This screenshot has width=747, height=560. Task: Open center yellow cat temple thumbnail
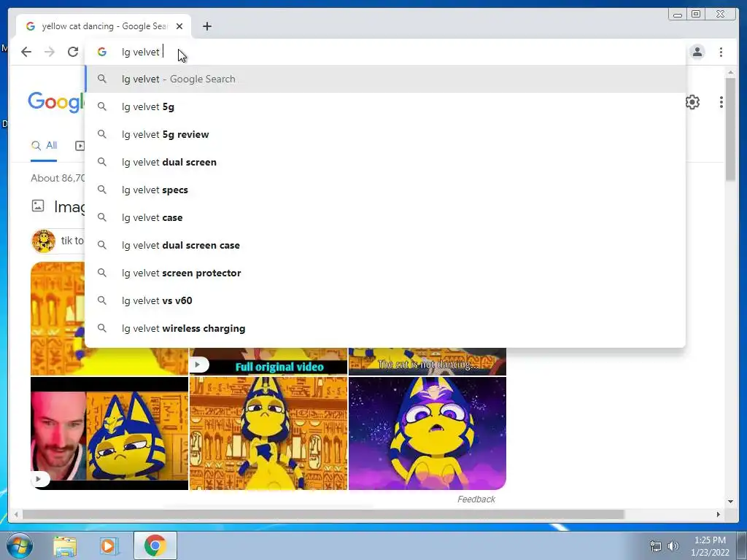tap(268, 433)
